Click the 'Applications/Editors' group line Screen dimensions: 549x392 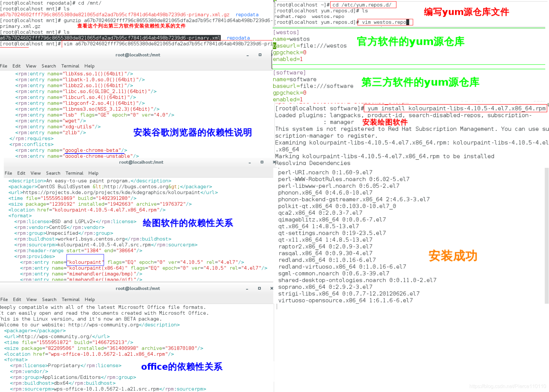coord(73,377)
